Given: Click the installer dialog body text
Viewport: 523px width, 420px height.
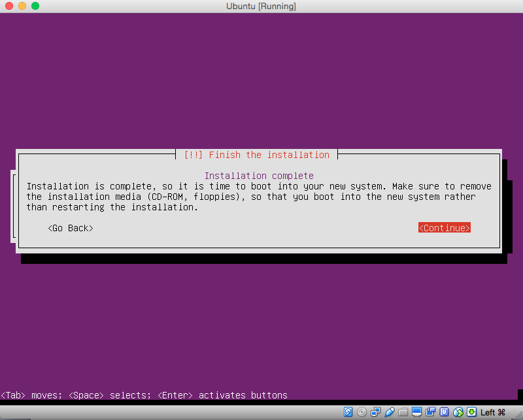Looking at the screenshot, I should (x=259, y=196).
